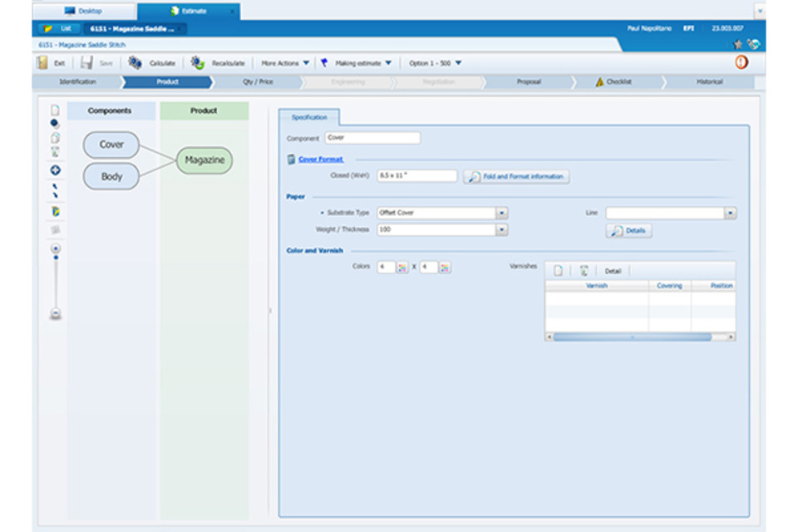Click the blue plus icon in left sidebar
This screenshot has height=532, width=798.
55,170
